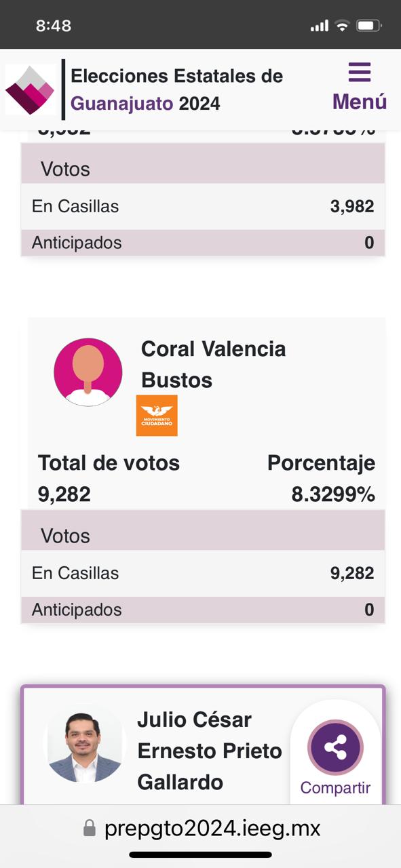Tap Elecciones Estatales de Guanajuato 2024 title
The width and height of the screenshot is (401, 868).
coord(176,90)
